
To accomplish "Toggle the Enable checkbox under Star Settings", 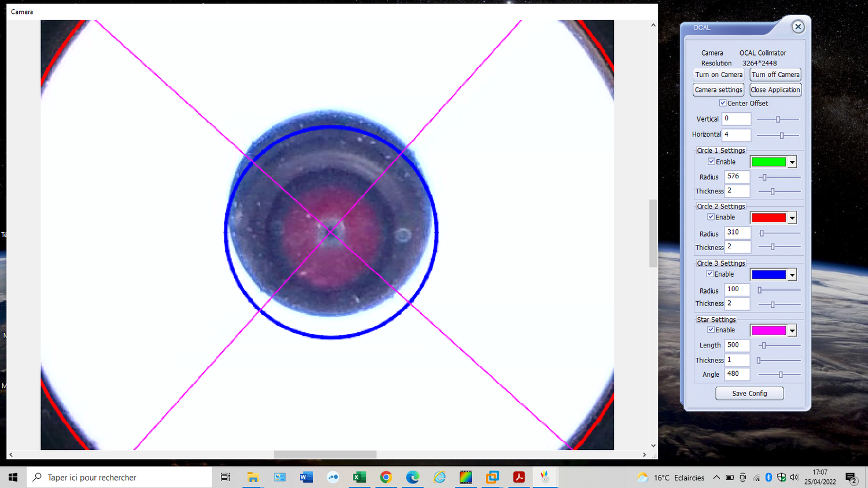I will 711,329.
